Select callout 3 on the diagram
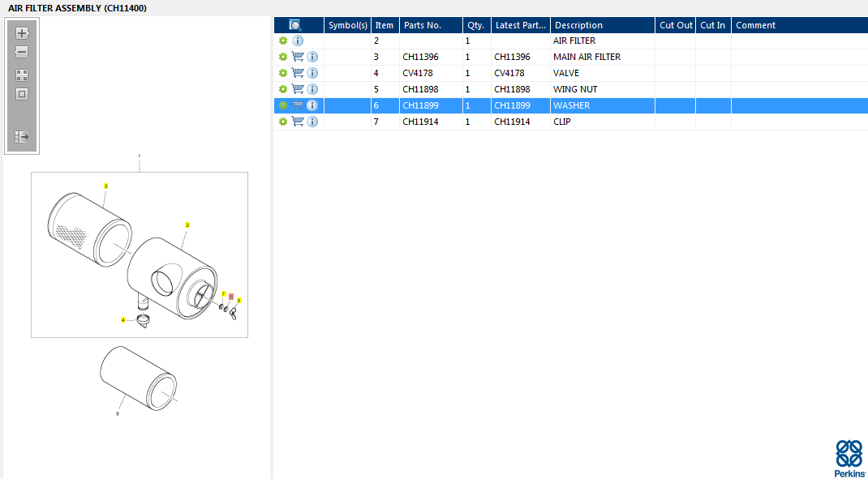Screen dimensions: 868x479 [x=105, y=186]
